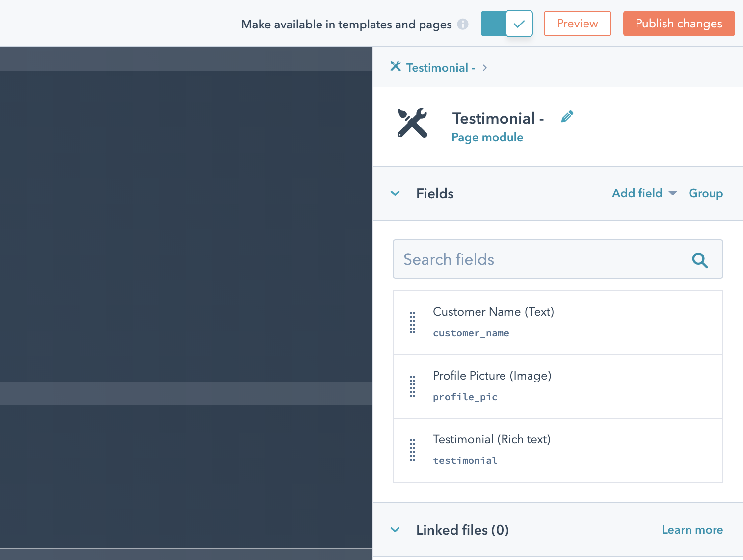Image resolution: width=743 pixels, height=560 pixels.
Task: Click the large brush-and-wrench module icon
Action: click(412, 123)
